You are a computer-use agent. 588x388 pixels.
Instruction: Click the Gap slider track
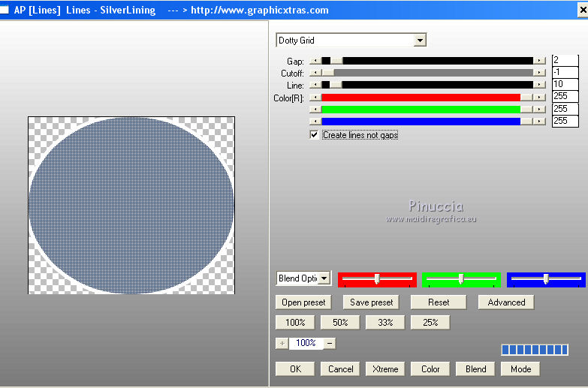427,61
